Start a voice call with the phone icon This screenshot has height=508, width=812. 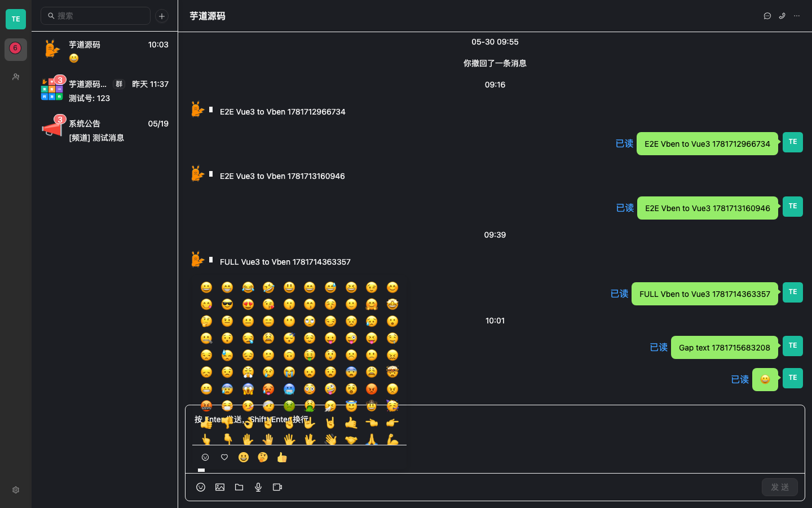point(782,16)
